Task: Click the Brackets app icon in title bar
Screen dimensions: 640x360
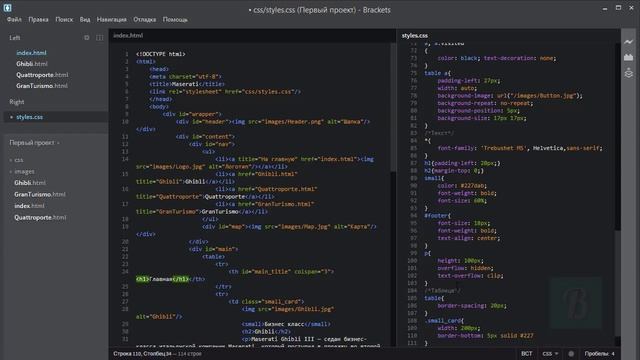Action: 7,7
